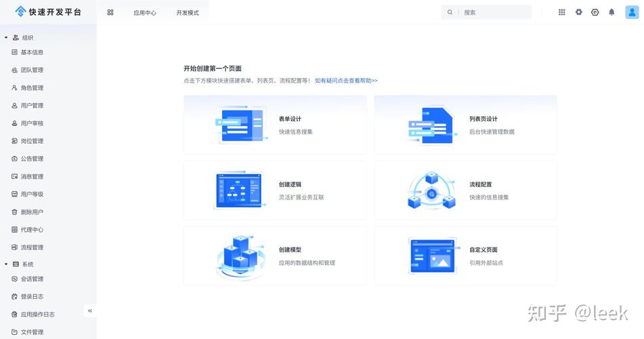644x339 pixels.
Task: Click the 会话管理 sidebar icon
Action: [x=14, y=279]
